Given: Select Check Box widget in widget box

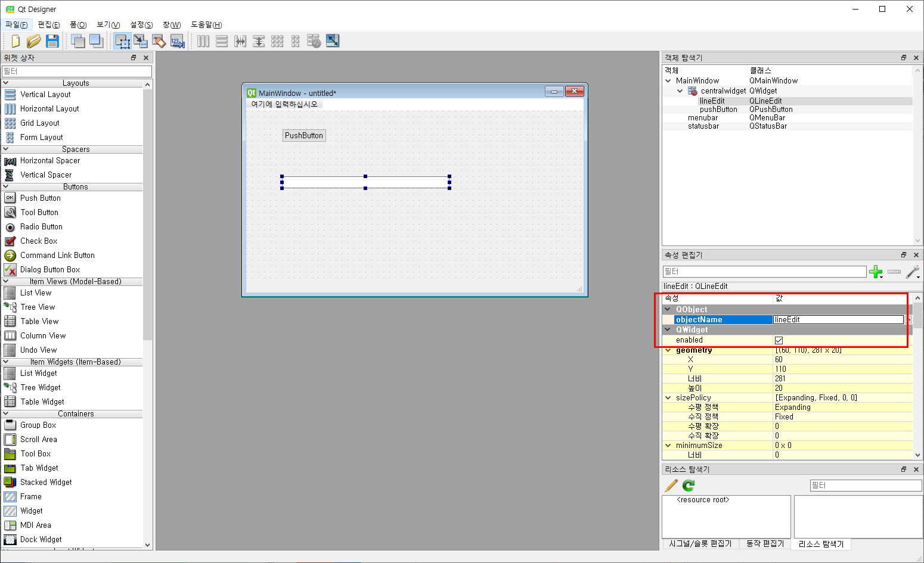Looking at the screenshot, I should [39, 241].
